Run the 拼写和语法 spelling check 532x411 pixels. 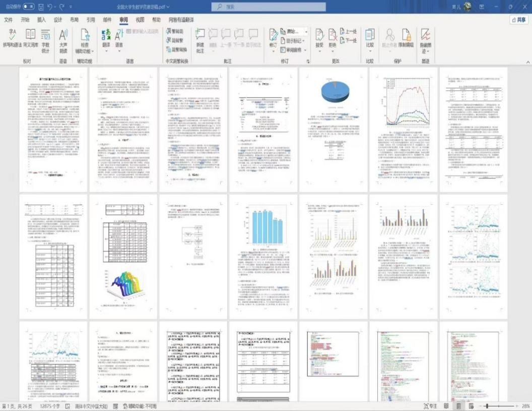(x=12, y=37)
